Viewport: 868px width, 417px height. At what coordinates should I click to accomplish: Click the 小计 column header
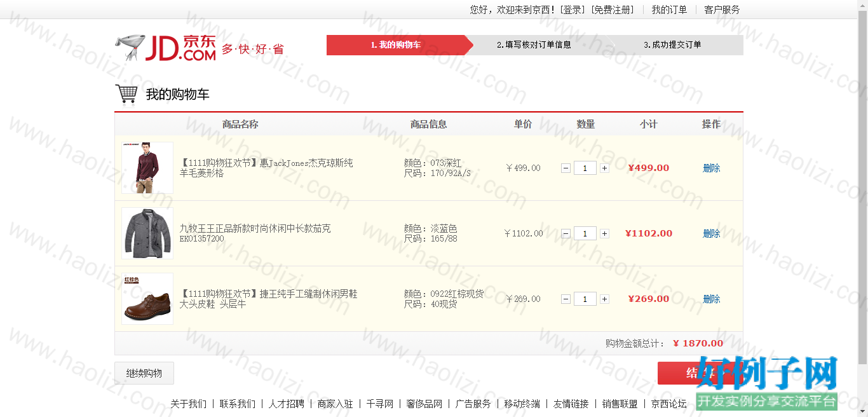coord(649,125)
